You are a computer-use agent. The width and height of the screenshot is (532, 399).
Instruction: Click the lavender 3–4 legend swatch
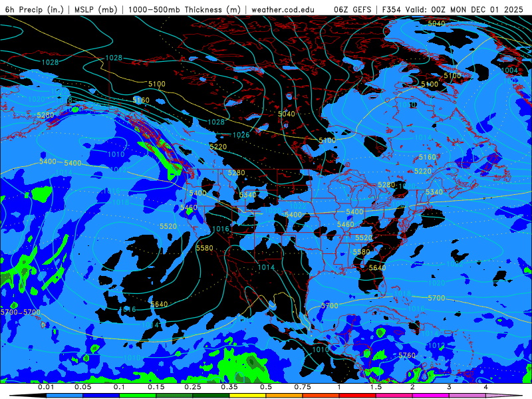pos(467,396)
